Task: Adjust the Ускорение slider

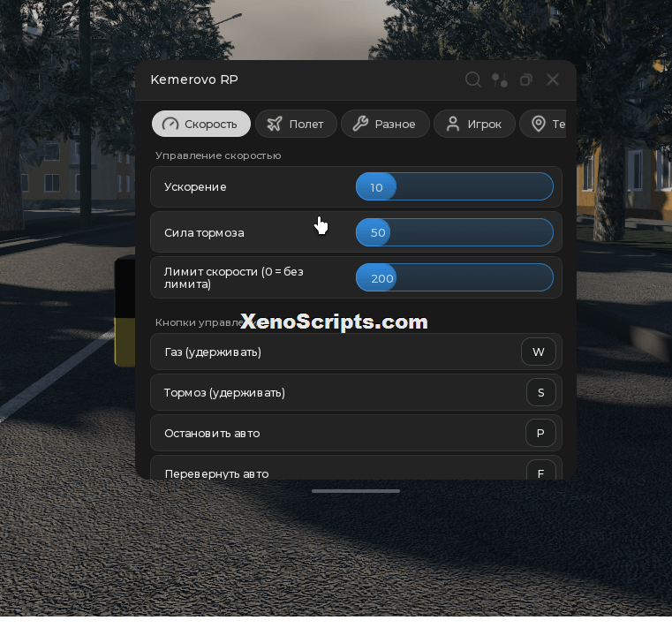Action: pos(454,186)
